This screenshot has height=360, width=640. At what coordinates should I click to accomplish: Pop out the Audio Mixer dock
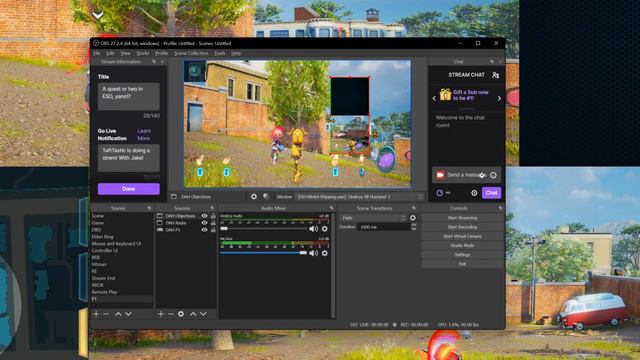tap(331, 208)
